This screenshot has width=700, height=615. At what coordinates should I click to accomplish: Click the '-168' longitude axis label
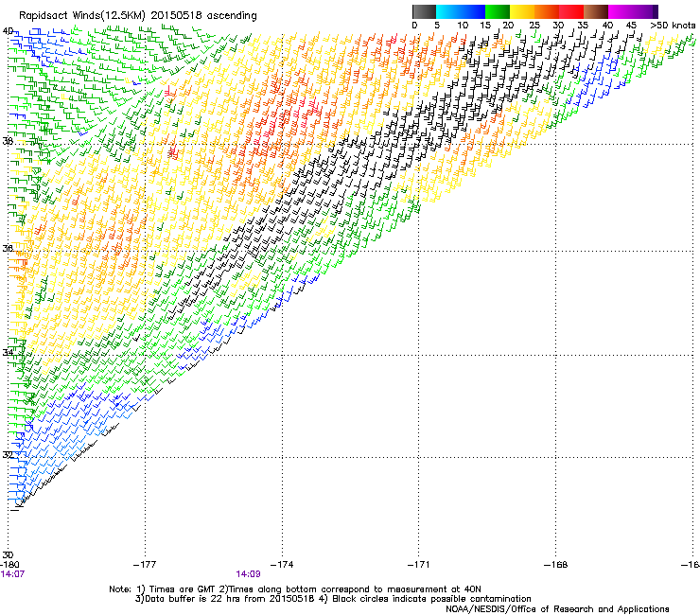pos(556,565)
